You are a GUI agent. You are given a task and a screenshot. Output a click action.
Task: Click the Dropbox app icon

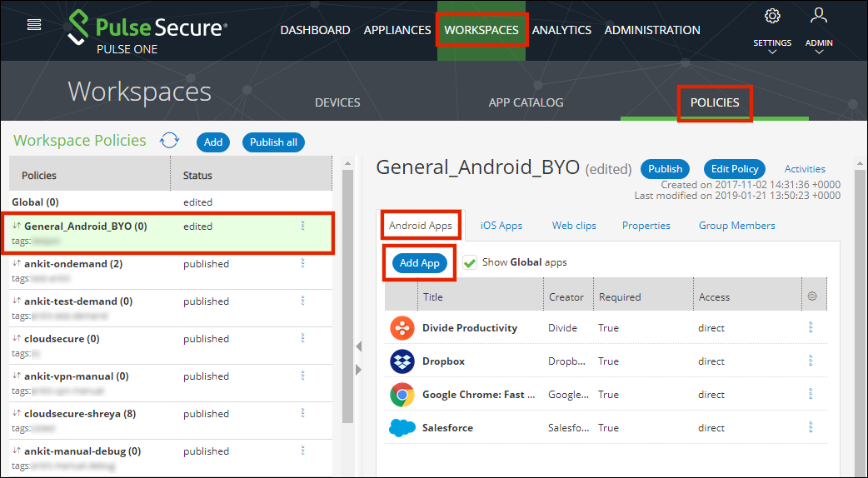click(402, 361)
